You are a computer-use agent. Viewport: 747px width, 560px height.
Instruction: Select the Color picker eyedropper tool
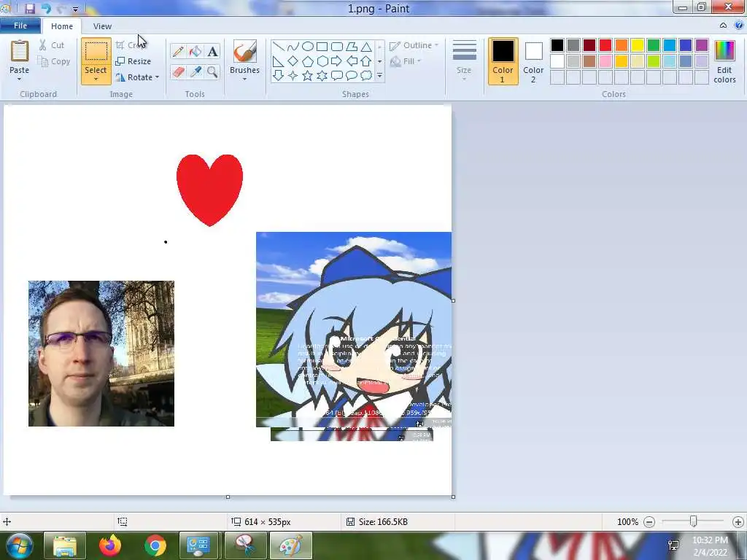coord(196,72)
